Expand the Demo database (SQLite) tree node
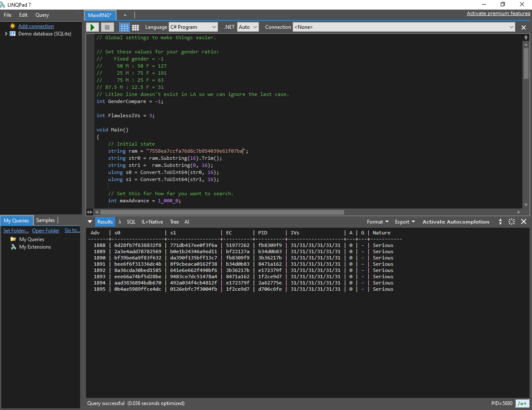Image resolution: width=532 pixels, height=410 pixels. click(6, 34)
